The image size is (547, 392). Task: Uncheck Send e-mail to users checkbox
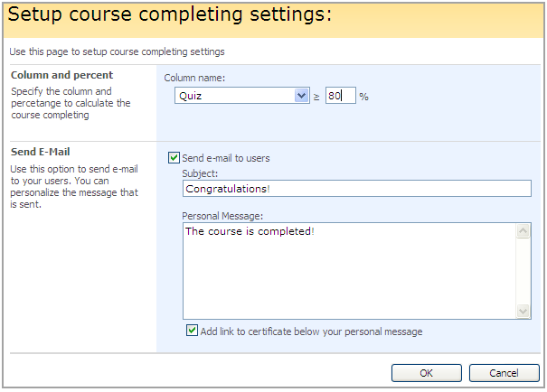pos(174,157)
